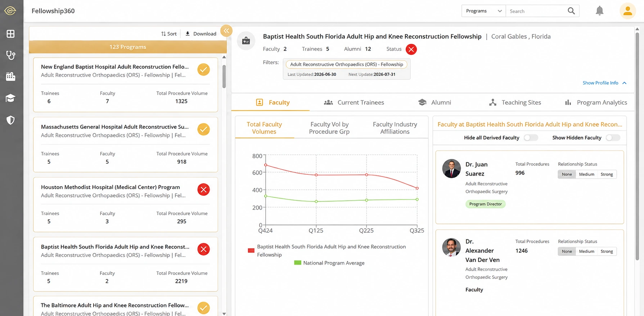Viewport: 644px width, 316px height.
Task: Open notifications bell
Action: point(599,11)
